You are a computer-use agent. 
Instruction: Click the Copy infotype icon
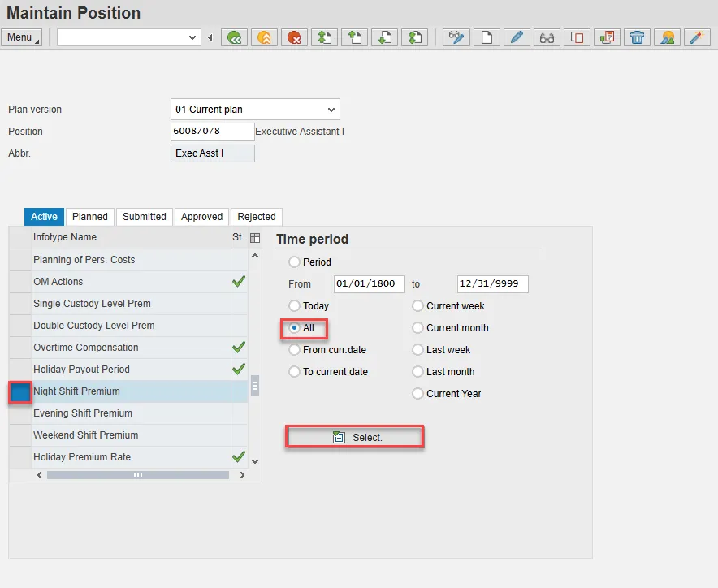click(x=577, y=37)
